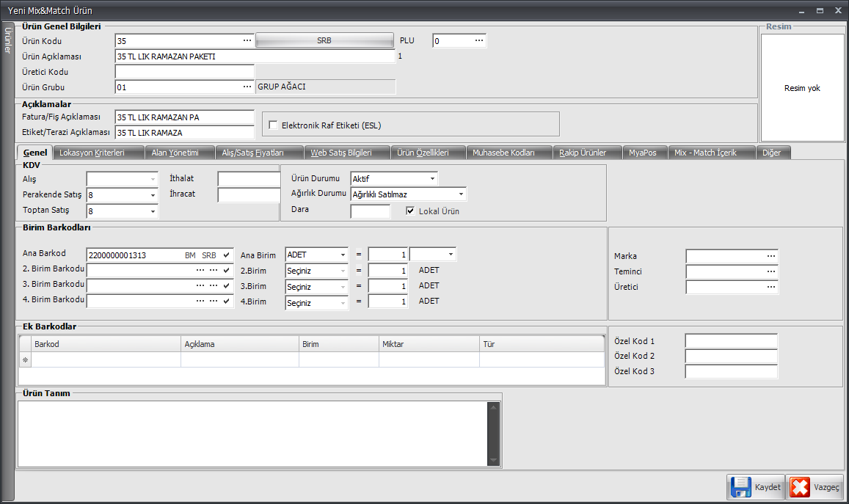Open the 4.Birim Seçiniz dropdown

tap(343, 303)
